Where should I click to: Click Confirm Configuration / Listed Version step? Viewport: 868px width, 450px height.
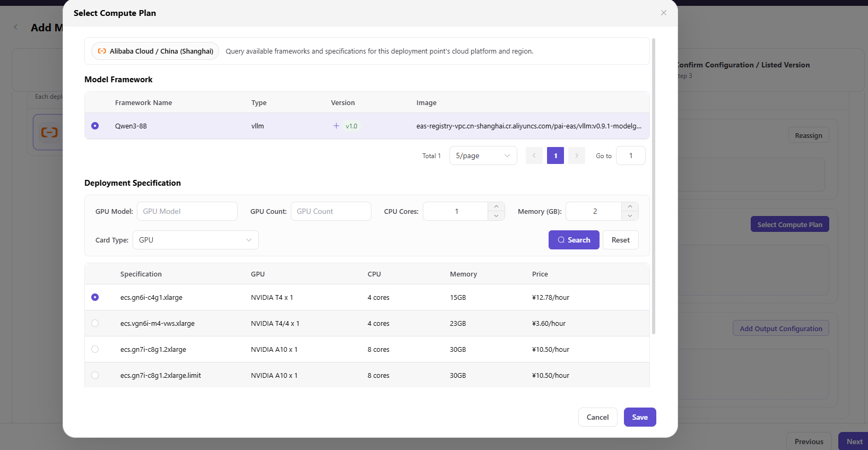[x=743, y=65]
